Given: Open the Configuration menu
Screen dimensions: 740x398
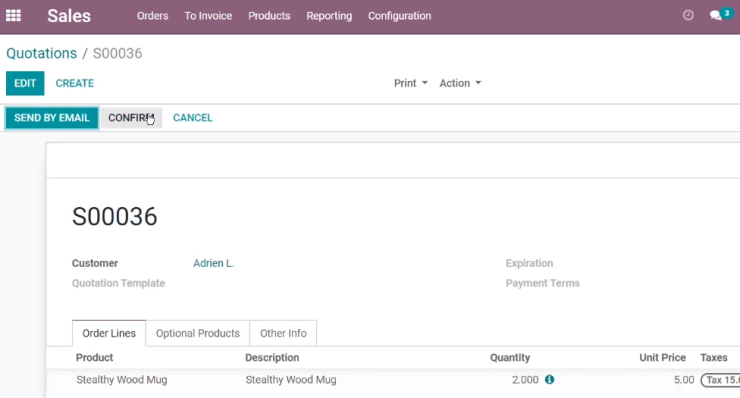Looking at the screenshot, I should 399,16.
